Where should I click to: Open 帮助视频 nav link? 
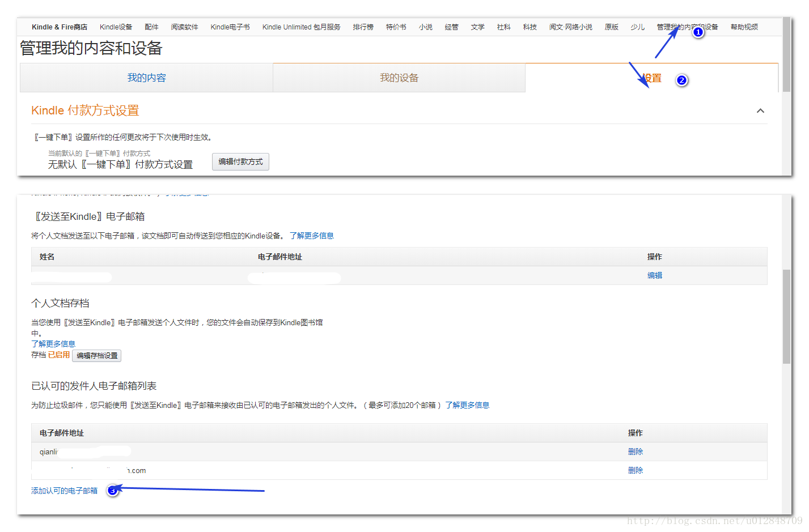coord(744,27)
